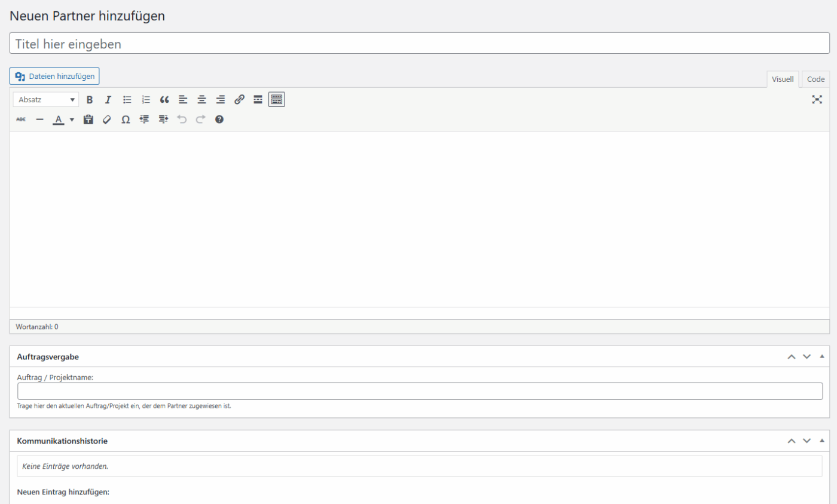This screenshot has width=837, height=504.
Task: Switch to the Code editor tab
Action: 815,80
